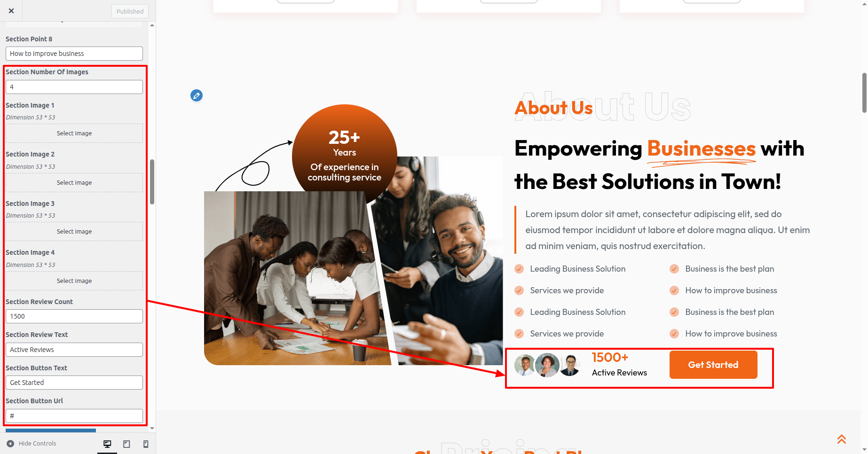Viewport: 868px width, 454px height.
Task: Switch to tablet preview device icon
Action: click(126, 444)
